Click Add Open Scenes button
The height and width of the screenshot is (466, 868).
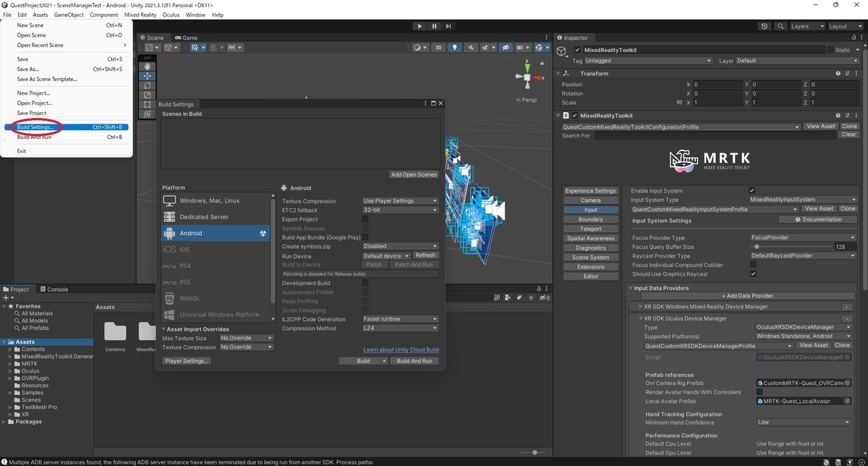click(414, 174)
